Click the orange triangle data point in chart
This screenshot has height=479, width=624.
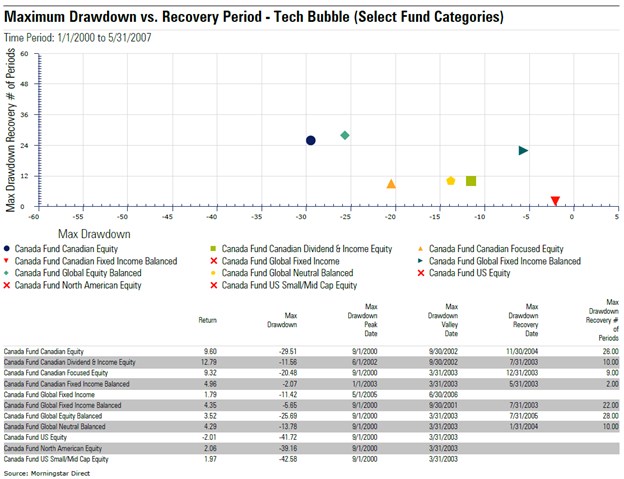tap(391, 184)
